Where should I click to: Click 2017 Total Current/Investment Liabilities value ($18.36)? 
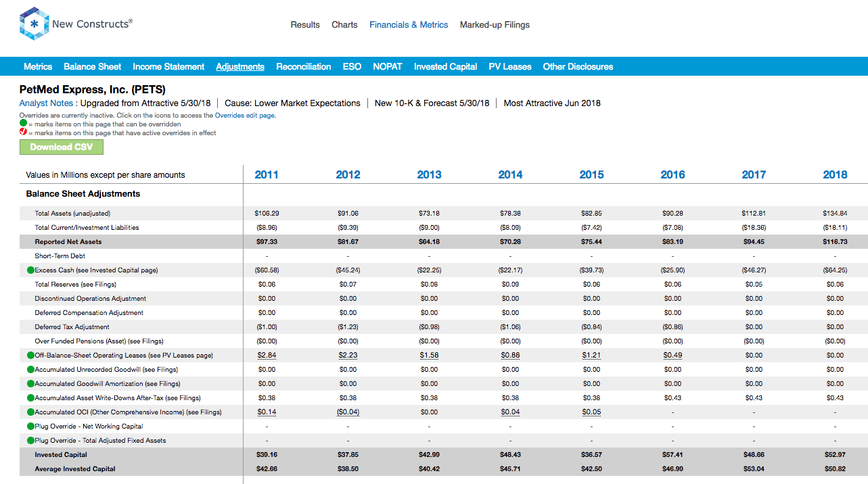[754, 228]
